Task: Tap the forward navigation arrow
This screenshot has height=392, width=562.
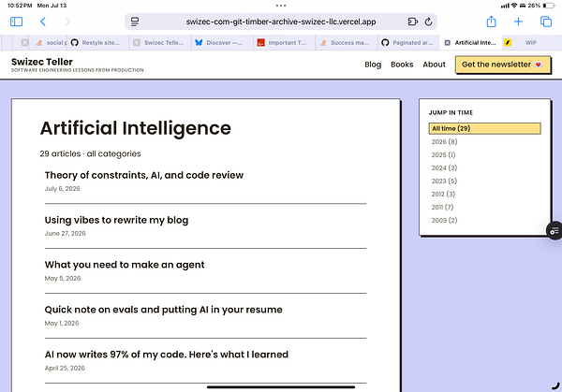Action: pos(67,22)
